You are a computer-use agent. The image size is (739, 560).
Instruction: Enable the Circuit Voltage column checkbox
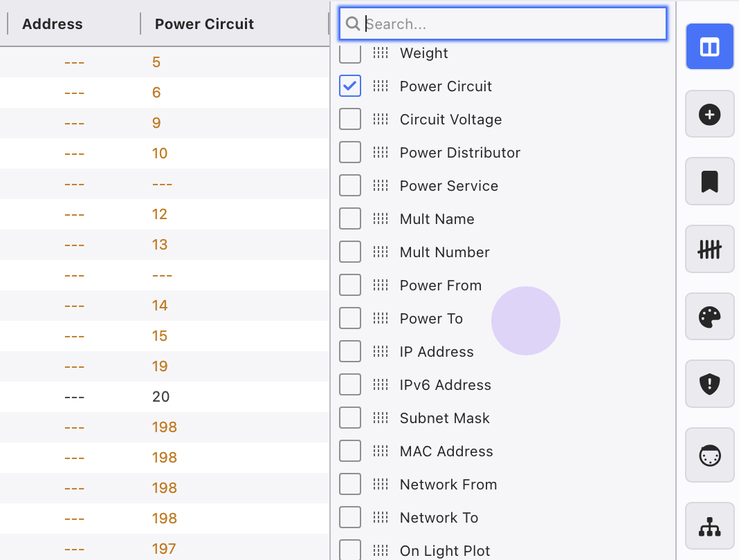[x=350, y=119]
